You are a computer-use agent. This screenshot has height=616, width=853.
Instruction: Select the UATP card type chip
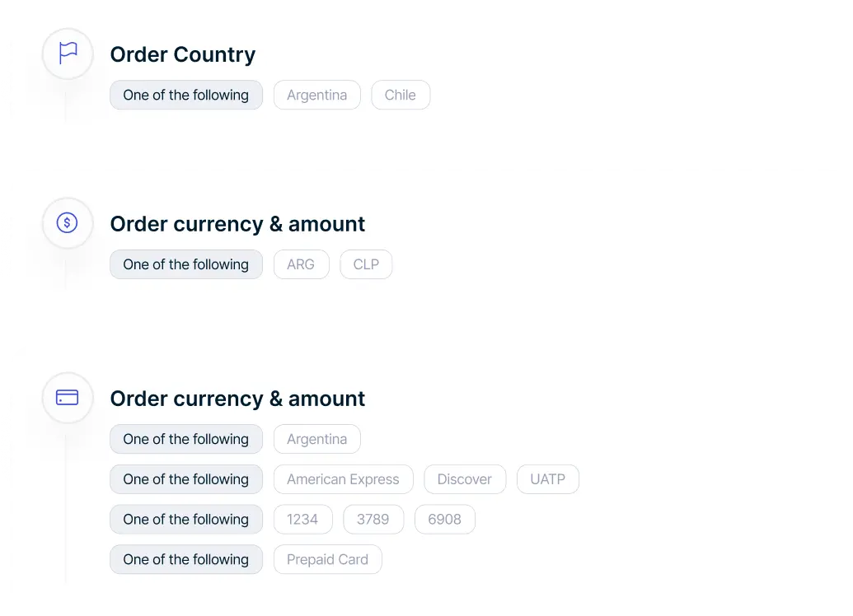tap(547, 478)
